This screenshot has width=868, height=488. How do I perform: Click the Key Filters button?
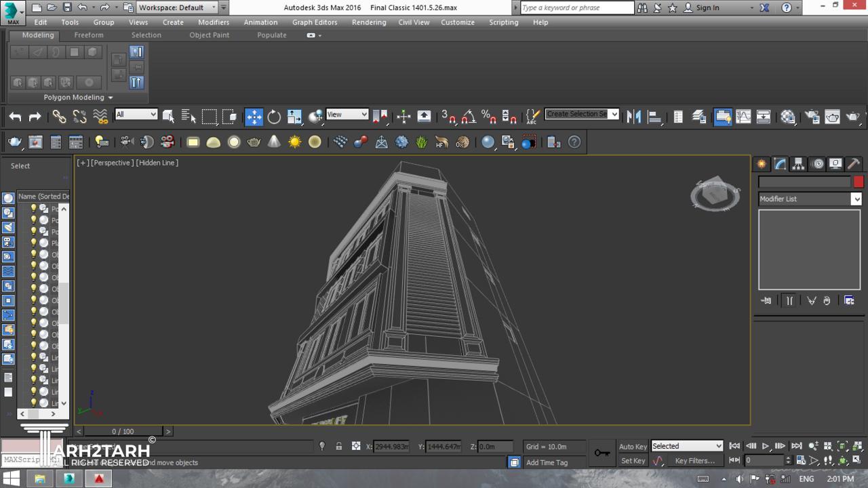pyautogui.click(x=694, y=461)
